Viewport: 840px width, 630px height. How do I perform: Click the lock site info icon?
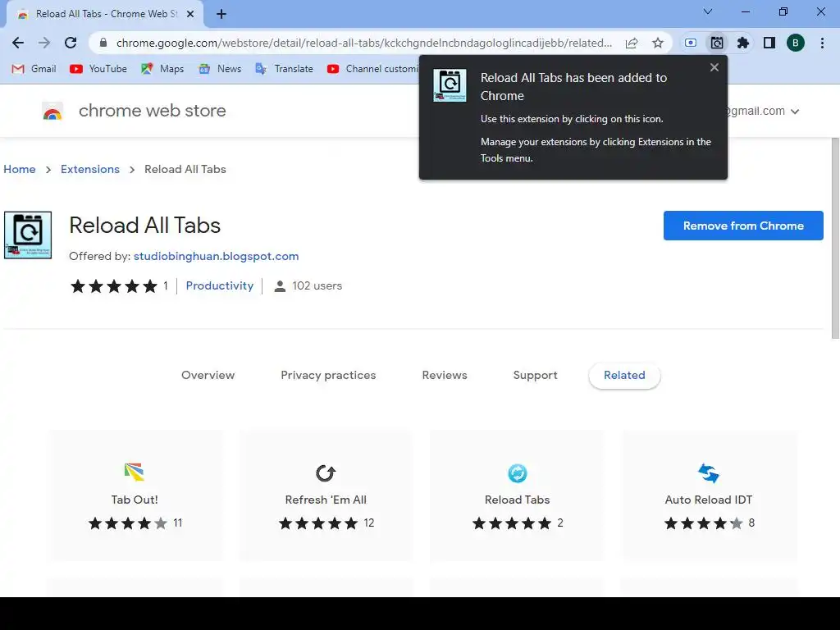pos(103,43)
